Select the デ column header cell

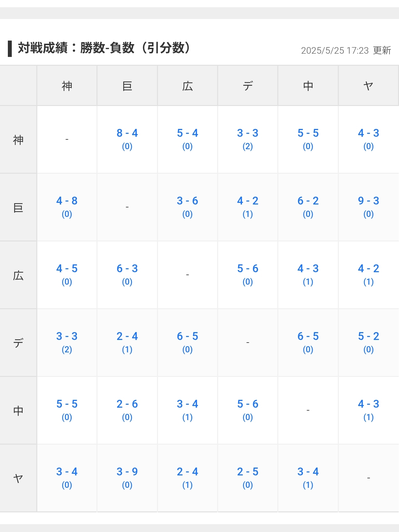[x=248, y=86]
